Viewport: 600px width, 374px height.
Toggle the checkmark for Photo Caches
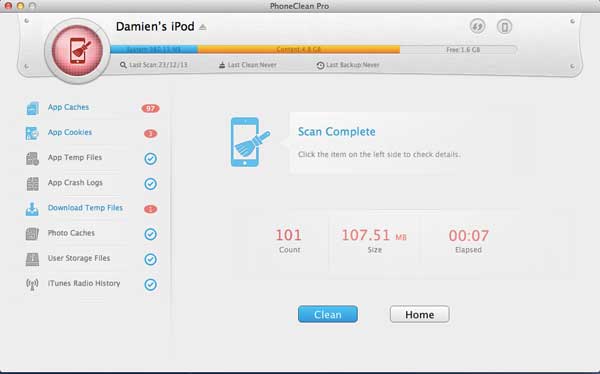pos(150,234)
